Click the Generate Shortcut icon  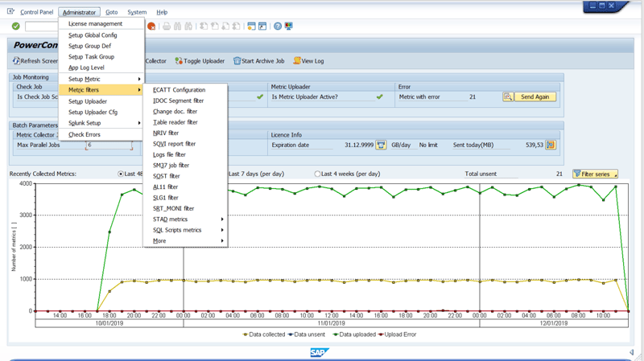pyautogui.click(x=262, y=27)
